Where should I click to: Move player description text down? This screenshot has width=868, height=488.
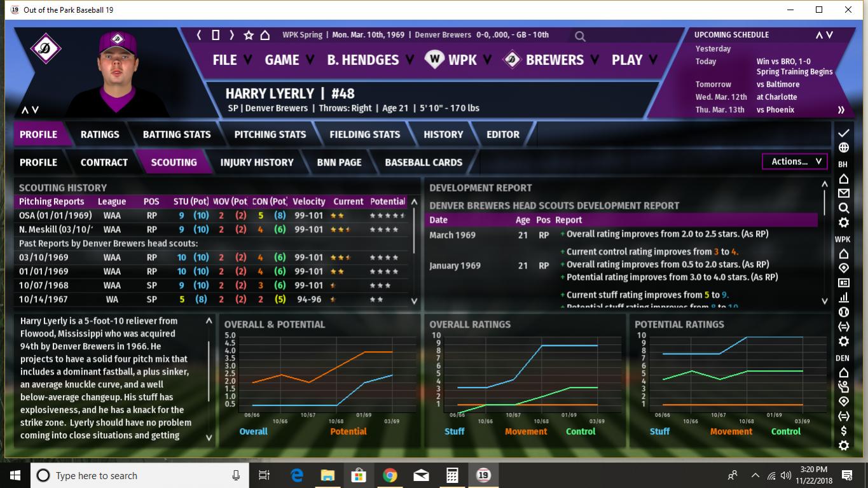(x=209, y=438)
